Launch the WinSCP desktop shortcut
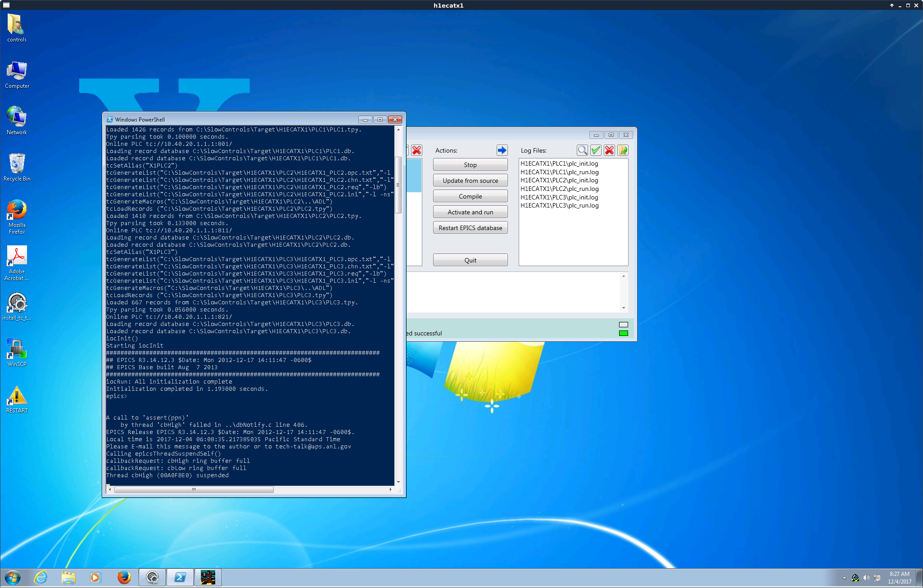Screen dimensions: 923x588 pos(17,353)
